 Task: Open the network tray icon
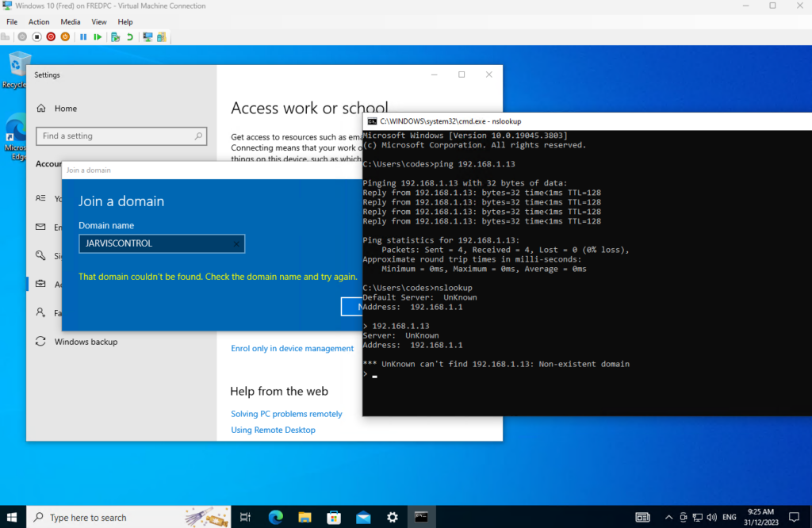point(698,517)
